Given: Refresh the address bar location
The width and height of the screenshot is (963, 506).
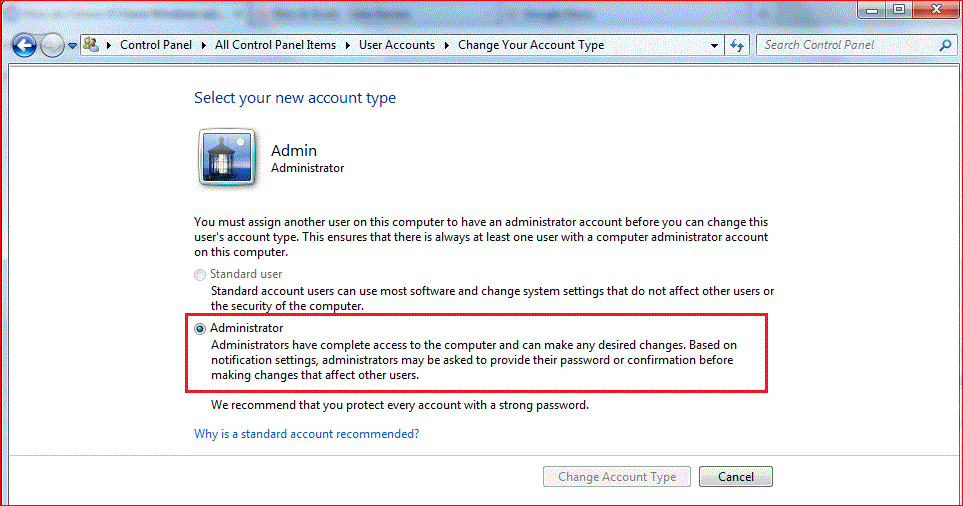Looking at the screenshot, I should tap(737, 45).
